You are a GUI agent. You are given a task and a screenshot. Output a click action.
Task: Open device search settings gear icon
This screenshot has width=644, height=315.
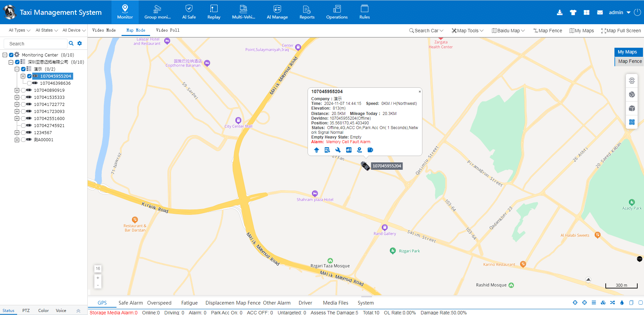[80, 43]
